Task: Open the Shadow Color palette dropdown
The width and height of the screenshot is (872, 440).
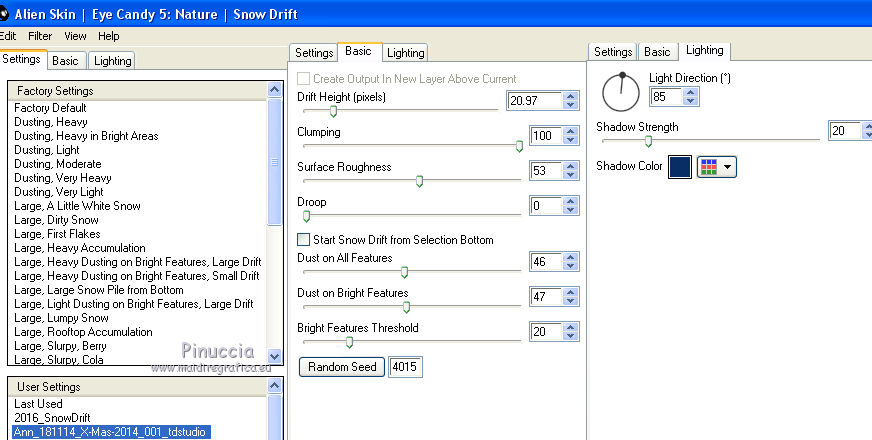Action: pos(717,167)
